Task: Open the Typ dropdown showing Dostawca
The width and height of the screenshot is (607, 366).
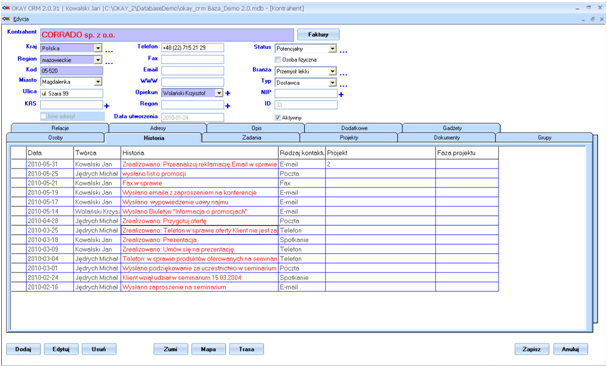Action: pos(333,82)
